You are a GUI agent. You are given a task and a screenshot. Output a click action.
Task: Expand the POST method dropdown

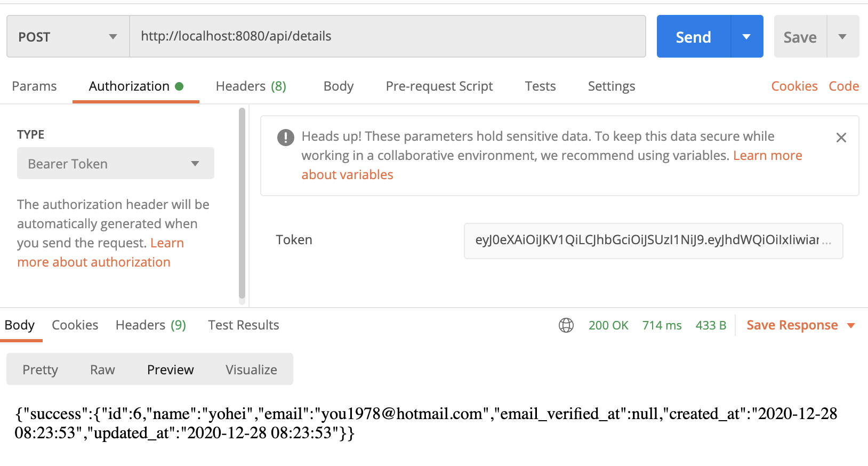pyautogui.click(x=68, y=37)
